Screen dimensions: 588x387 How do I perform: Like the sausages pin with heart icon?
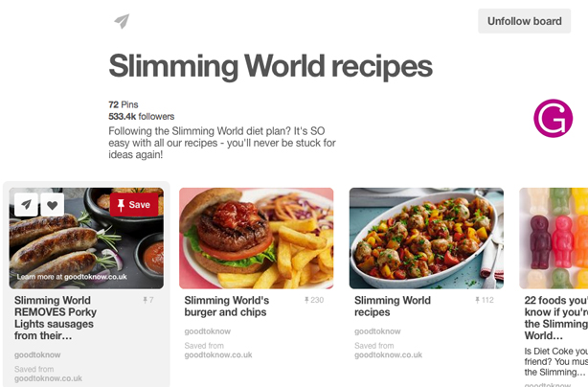click(x=52, y=204)
